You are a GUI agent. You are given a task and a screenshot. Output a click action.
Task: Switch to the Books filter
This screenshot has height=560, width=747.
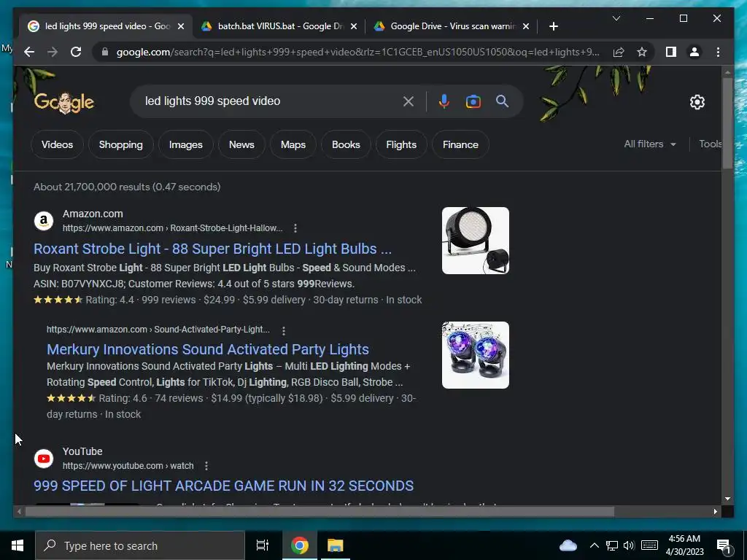346,144
